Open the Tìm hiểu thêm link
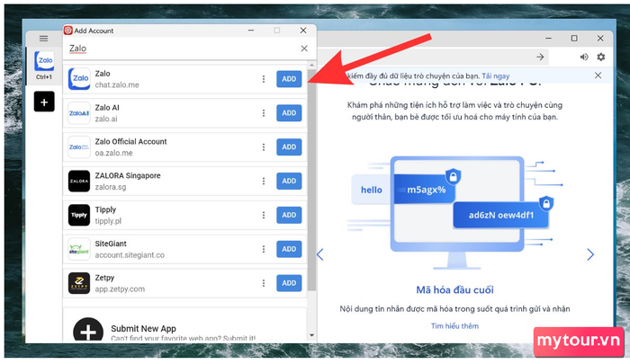This screenshot has height=364, width=630. pyautogui.click(x=454, y=326)
